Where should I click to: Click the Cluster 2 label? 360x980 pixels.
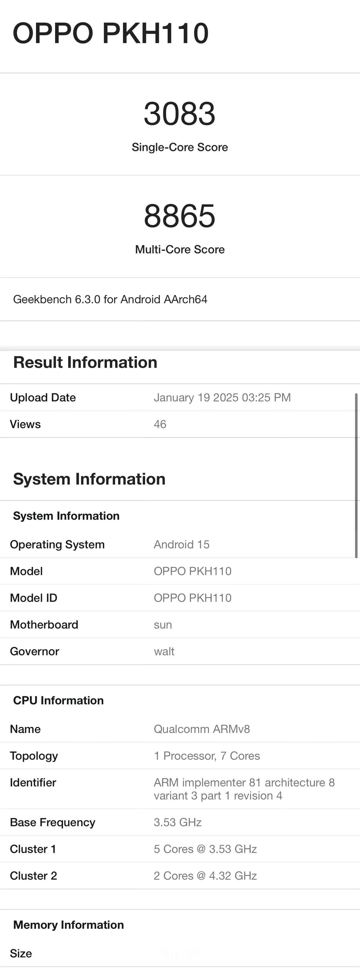click(33, 876)
